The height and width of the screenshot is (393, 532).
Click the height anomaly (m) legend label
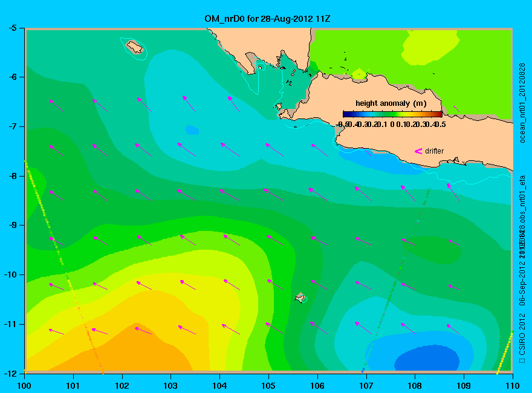[391, 103]
